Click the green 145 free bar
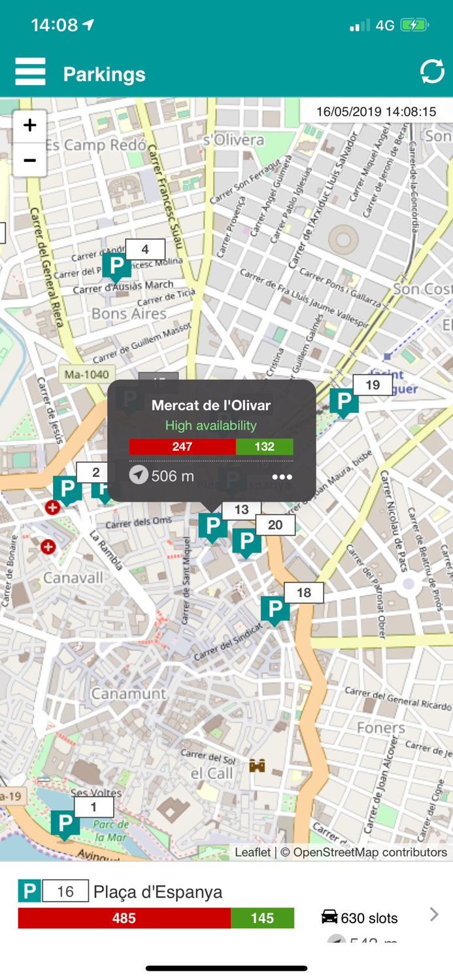Image resolution: width=453 pixels, height=980 pixels. pos(262,918)
